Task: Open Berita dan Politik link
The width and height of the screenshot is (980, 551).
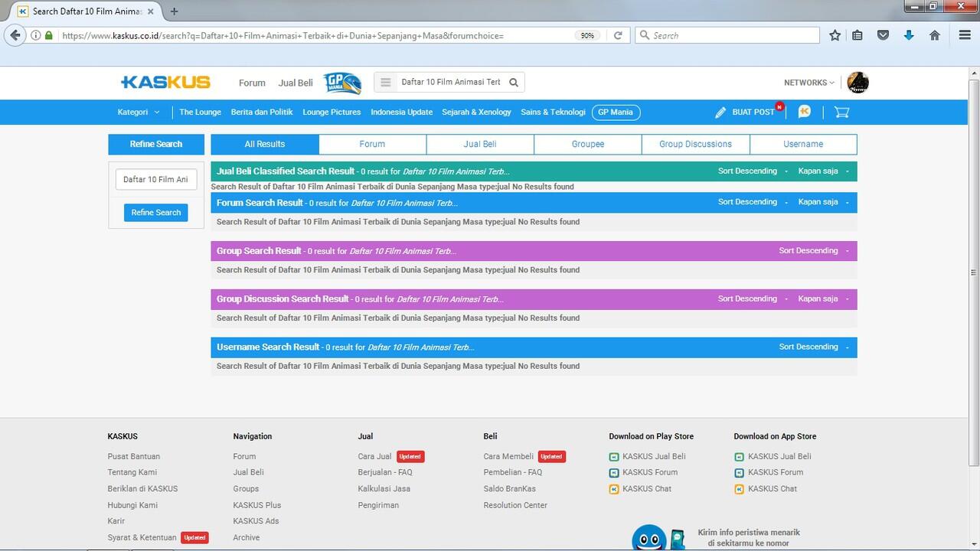Action: pos(262,112)
